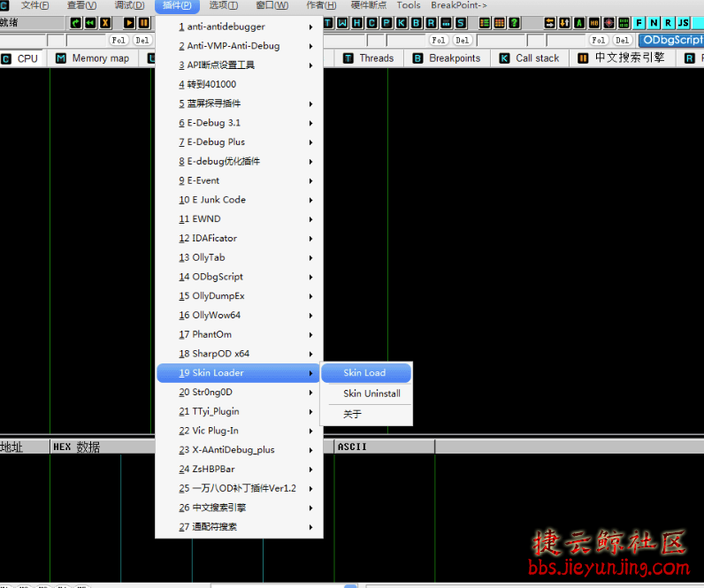Open References via dark R toolbar icon

point(431,23)
